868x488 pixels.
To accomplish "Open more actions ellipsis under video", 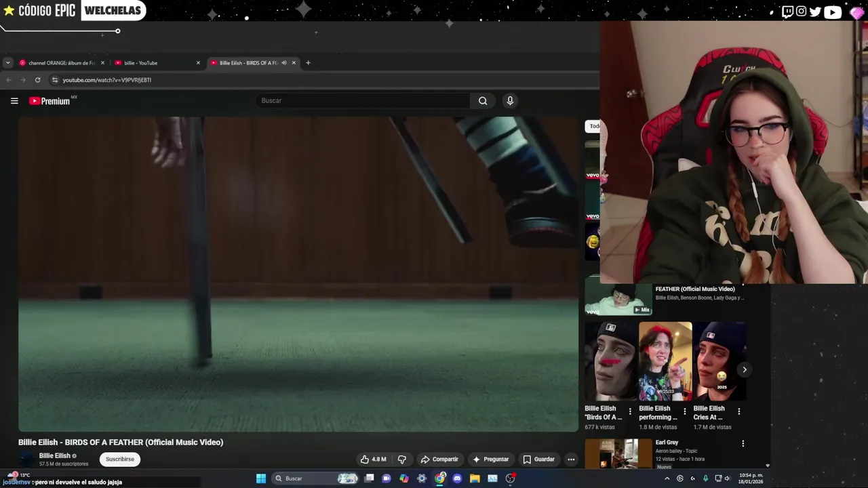I will pyautogui.click(x=571, y=460).
